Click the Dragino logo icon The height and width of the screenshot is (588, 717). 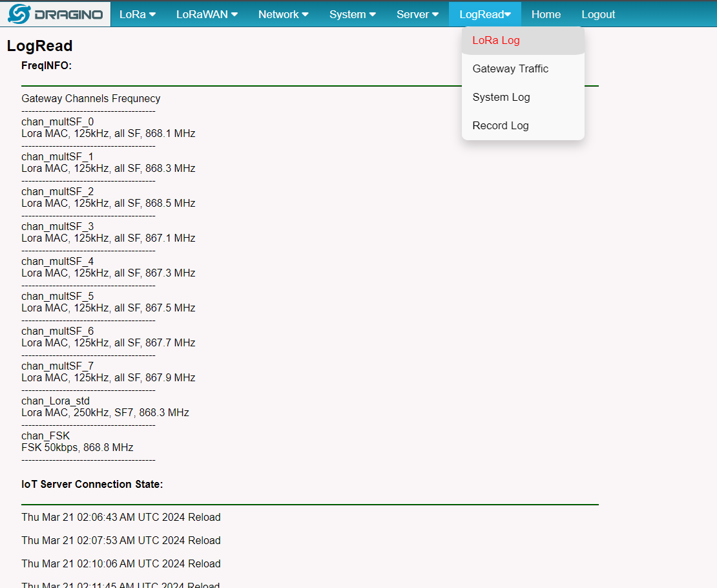pyautogui.click(x=19, y=14)
